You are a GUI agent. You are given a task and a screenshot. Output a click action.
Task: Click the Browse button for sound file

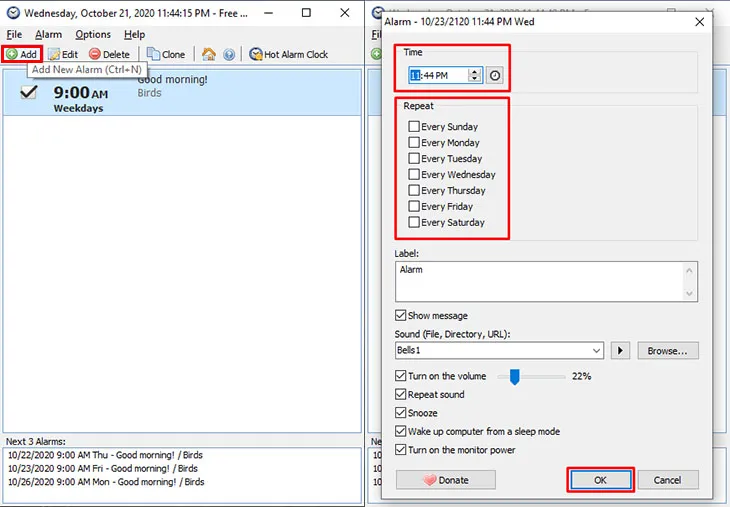tap(667, 351)
